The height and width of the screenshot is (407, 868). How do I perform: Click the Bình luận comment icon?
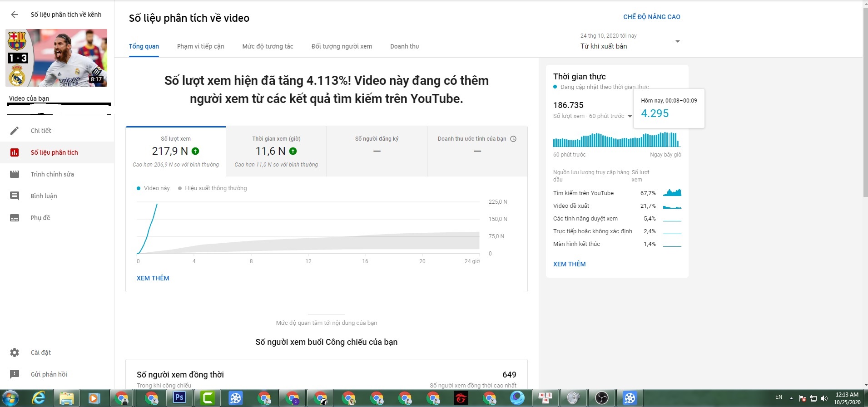tap(15, 196)
